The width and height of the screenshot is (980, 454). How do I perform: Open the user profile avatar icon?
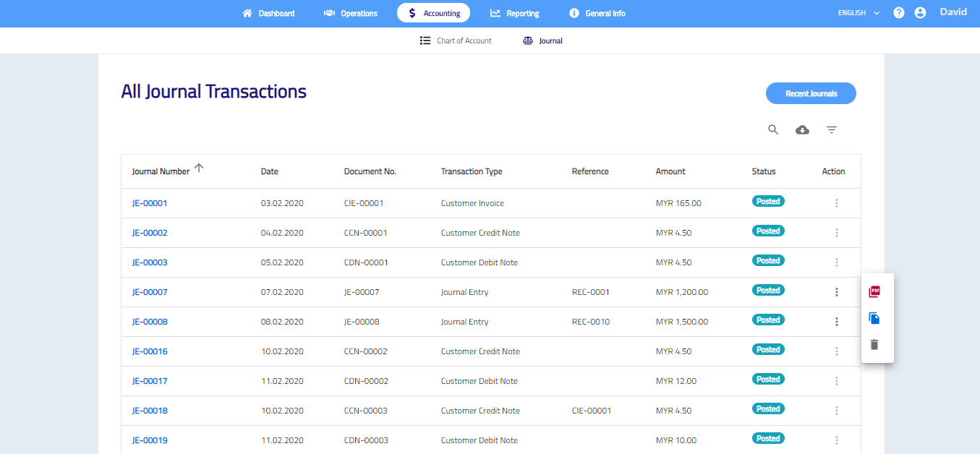tap(920, 13)
